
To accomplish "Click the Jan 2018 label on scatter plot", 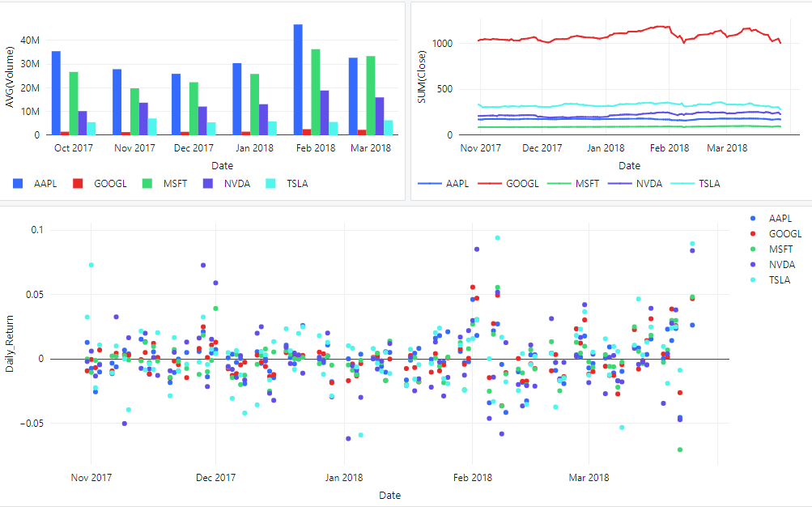I will click(344, 478).
